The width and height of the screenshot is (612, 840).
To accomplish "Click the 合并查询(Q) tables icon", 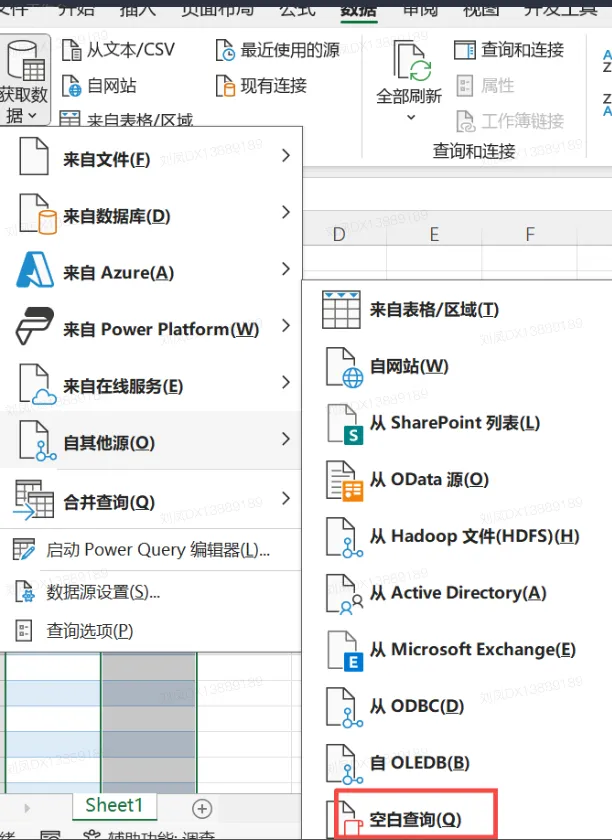I will [34, 499].
